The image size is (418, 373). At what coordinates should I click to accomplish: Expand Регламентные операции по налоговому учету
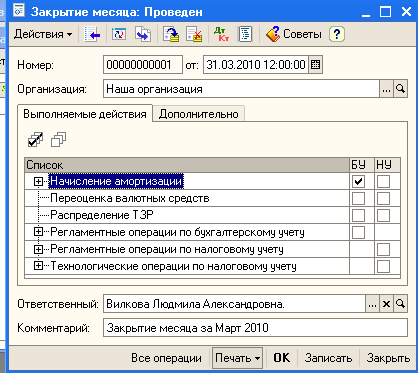click(38, 249)
